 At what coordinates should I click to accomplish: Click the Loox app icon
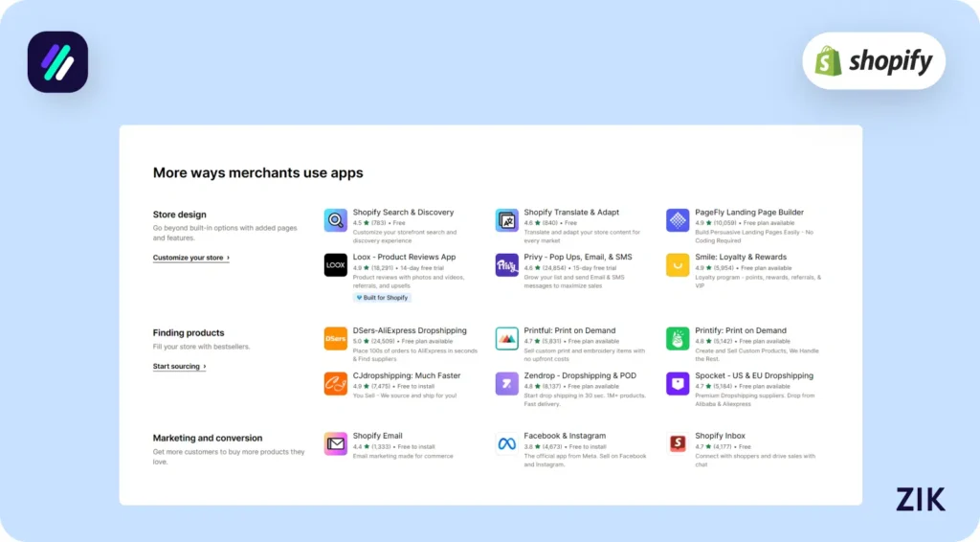coord(336,265)
